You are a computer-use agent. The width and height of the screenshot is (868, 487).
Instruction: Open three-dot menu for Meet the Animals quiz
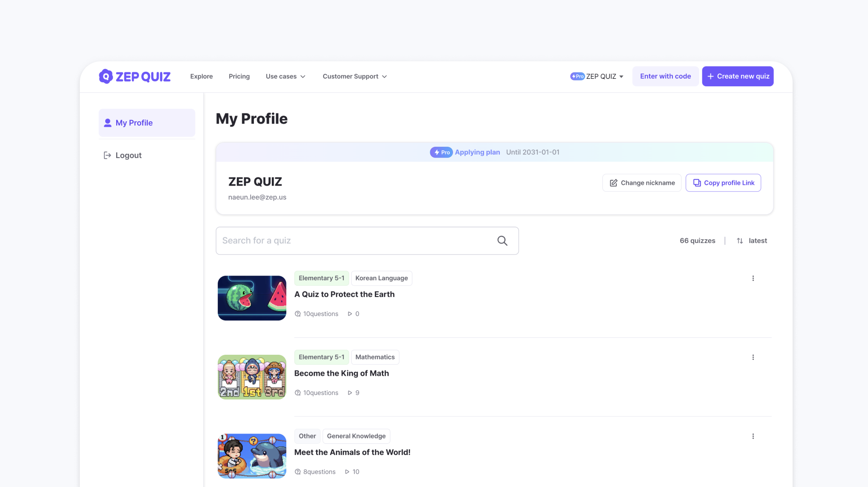pyautogui.click(x=753, y=436)
